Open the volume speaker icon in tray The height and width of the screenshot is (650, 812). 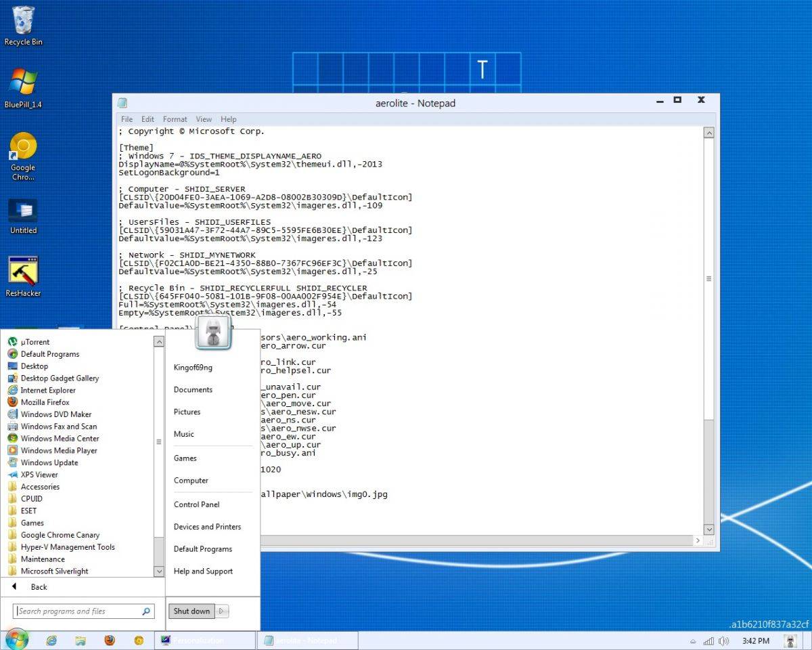click(x=723, y=641)
